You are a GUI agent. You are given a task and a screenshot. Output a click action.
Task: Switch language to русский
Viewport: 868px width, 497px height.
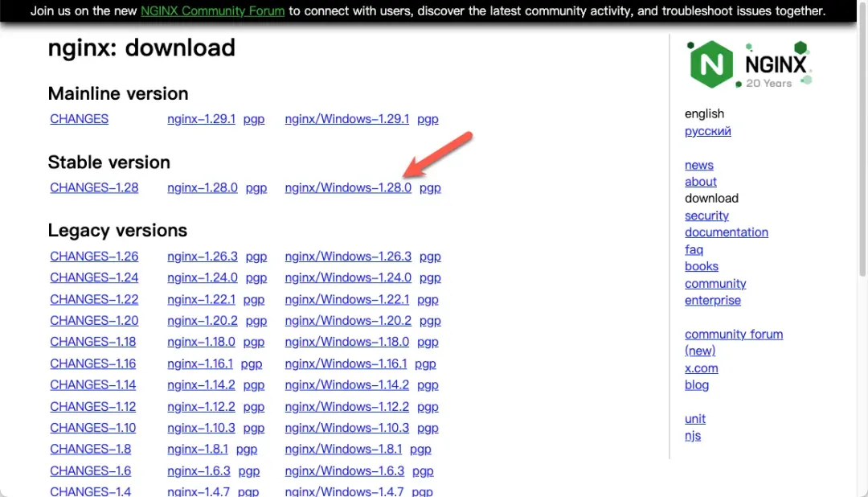pyautogui.click(x=707, y=131)
